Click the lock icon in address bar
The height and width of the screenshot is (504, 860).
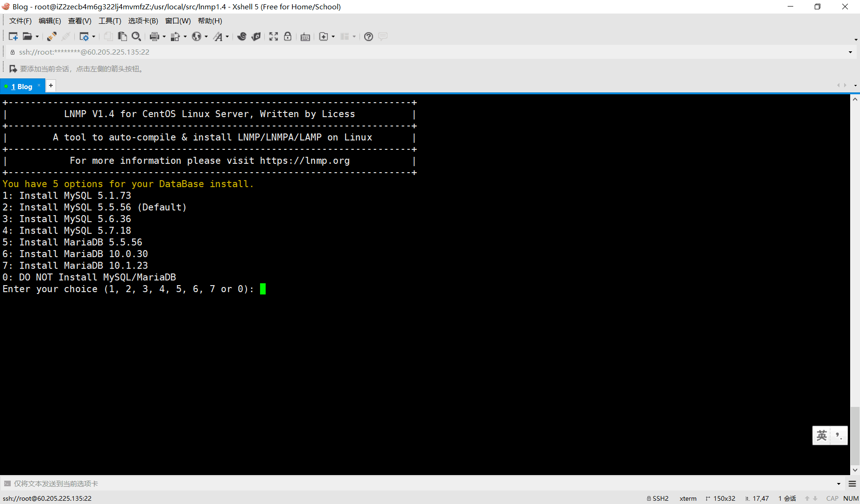pos(13,52)
